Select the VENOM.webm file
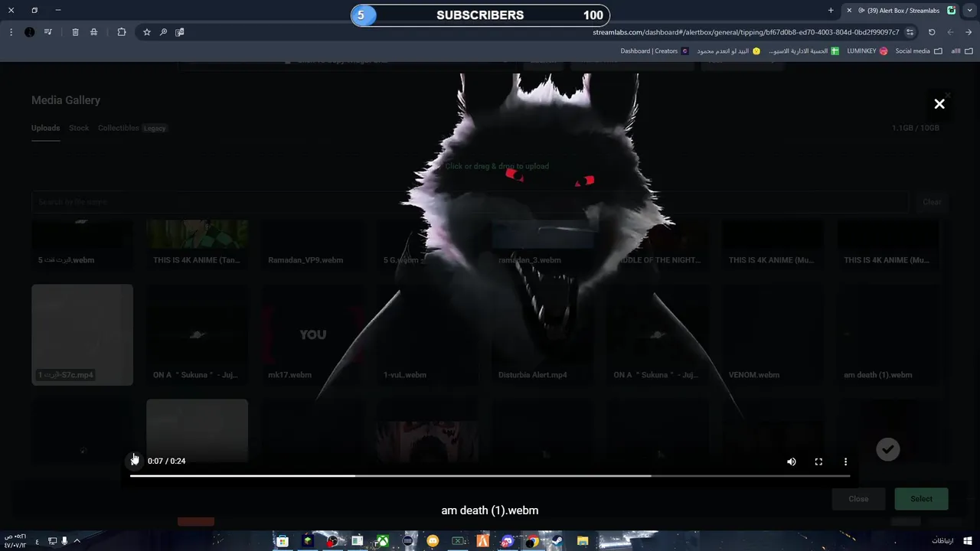The image size is (980, 551). click(773, 334)
